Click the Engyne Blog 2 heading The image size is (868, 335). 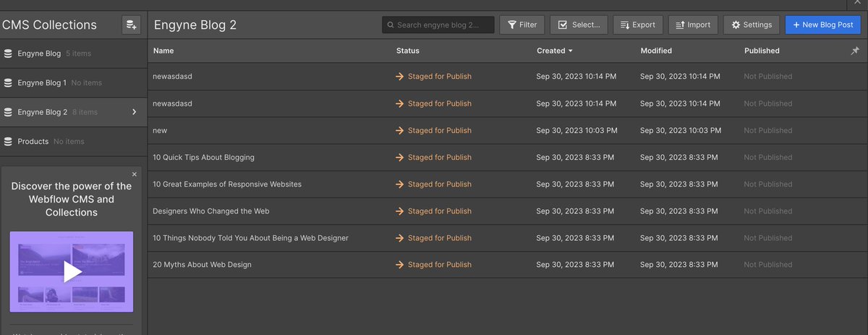click(195, 25)
